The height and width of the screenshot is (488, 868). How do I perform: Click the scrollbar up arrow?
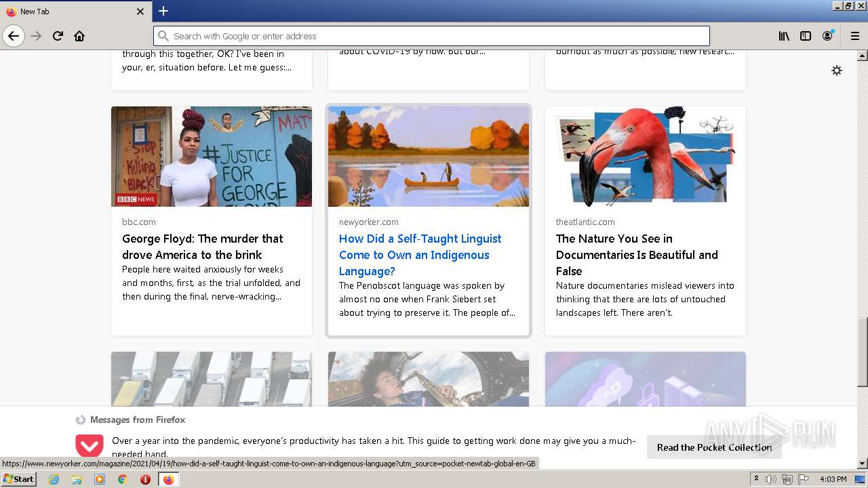[x=863, y=56]
